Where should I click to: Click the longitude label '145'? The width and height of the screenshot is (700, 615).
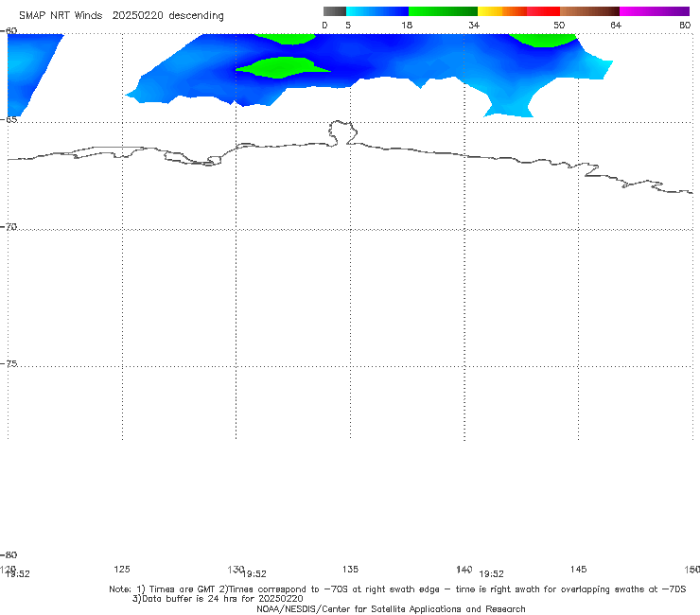[579, 569]
